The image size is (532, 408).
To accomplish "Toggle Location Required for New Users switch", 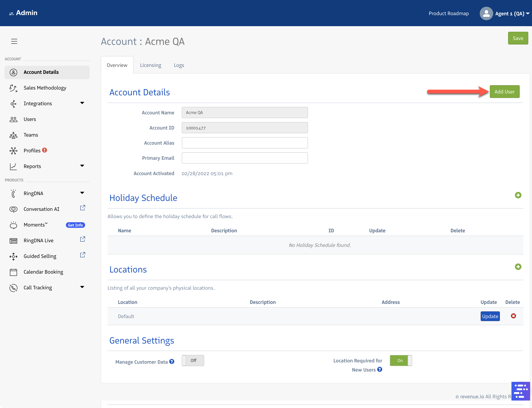I will coord(401,360).
